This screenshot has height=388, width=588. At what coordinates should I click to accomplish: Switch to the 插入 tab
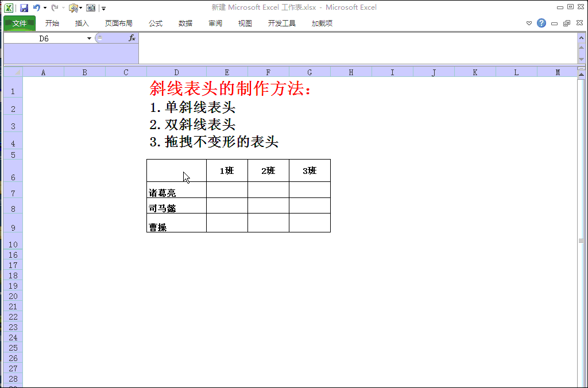tap(82, 23)
